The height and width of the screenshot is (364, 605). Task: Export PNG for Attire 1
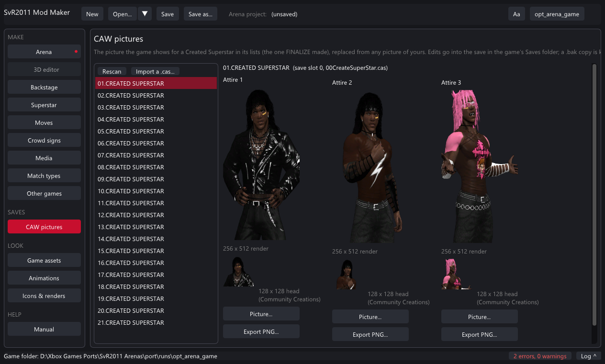[x=261, y=331]
